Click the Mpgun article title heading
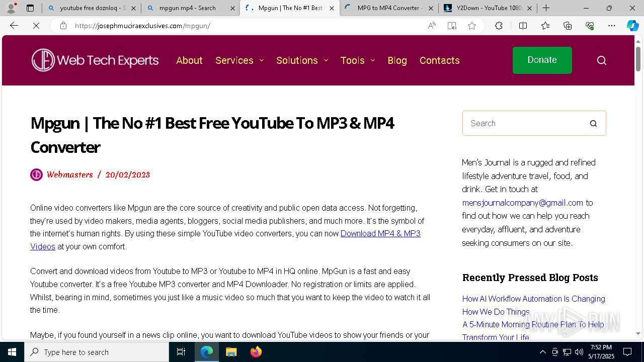The height and width of the screenshot is (362, 644). coord(212,135)
